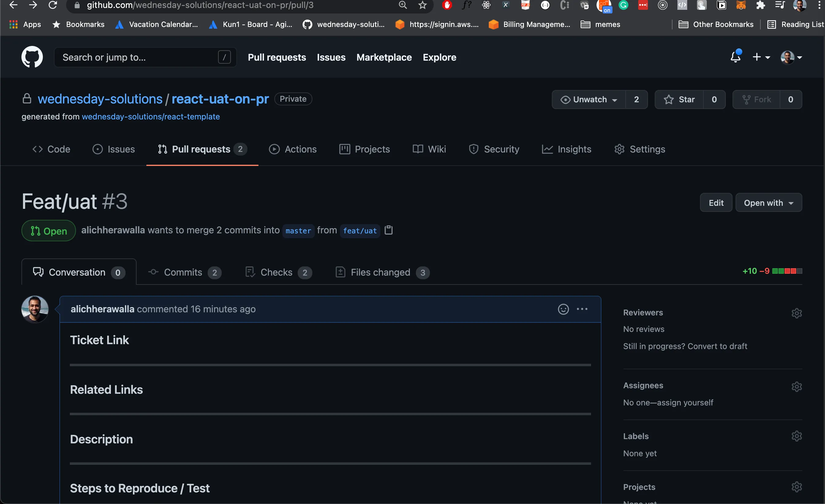Open the Wiki tab
The width and height of the screenshot is (825, 504).
click(x=429, y=149)
